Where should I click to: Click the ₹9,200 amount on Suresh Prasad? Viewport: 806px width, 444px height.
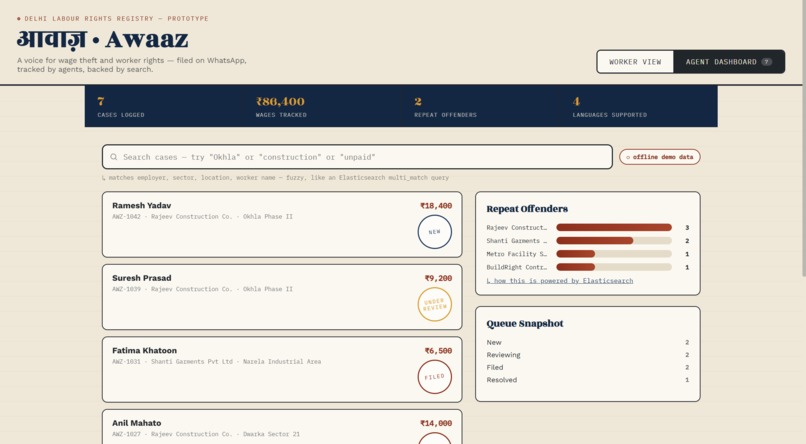point(438,278)
